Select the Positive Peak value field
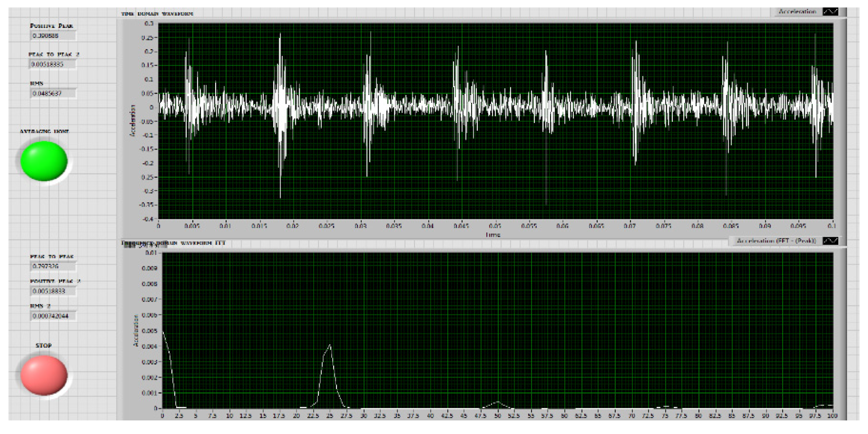 pos(53,36)
